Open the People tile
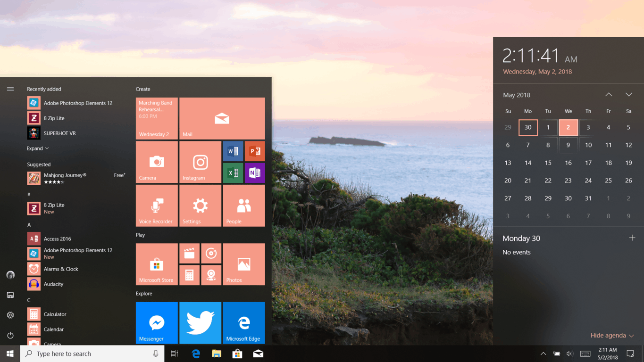Screen dimensions: 644x362 [244, 206]
